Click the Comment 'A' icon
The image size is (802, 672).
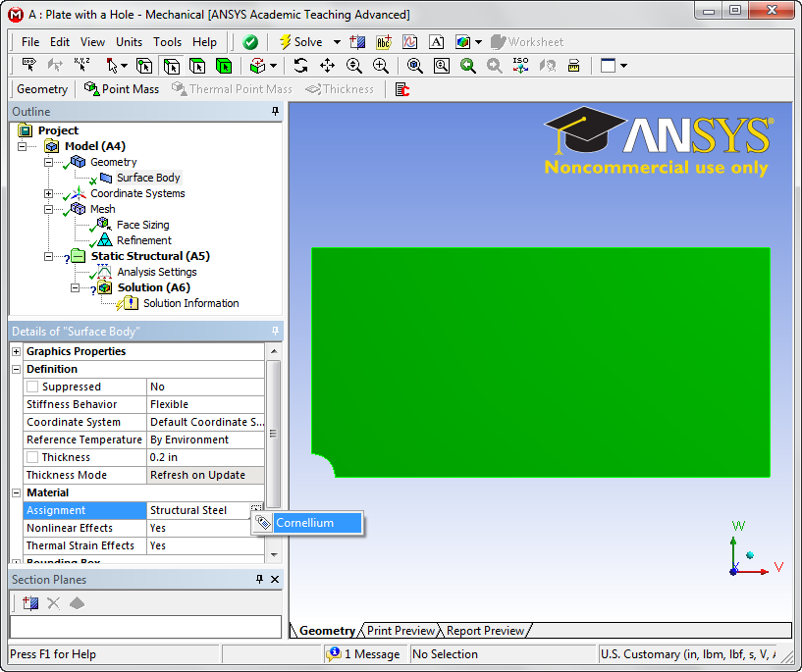[x=436, y=42]
